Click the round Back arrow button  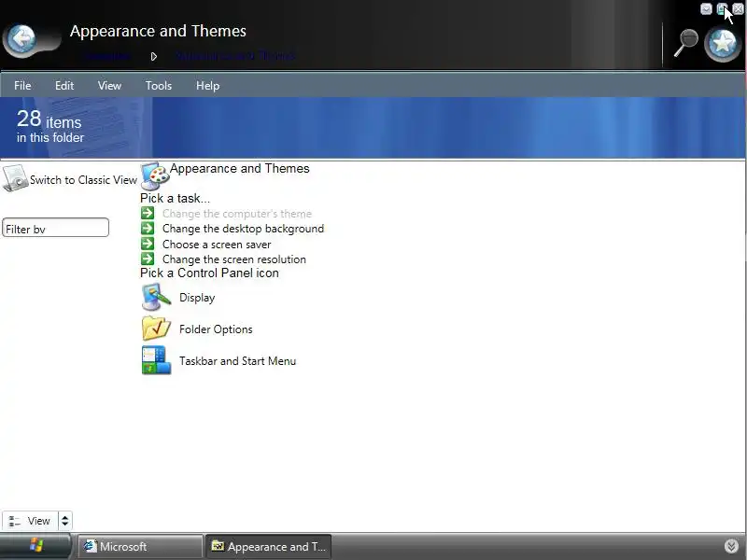21,39
